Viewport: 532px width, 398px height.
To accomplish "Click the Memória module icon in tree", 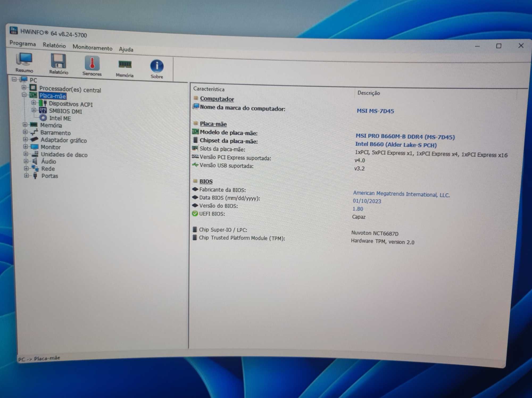I will (34, 125).
